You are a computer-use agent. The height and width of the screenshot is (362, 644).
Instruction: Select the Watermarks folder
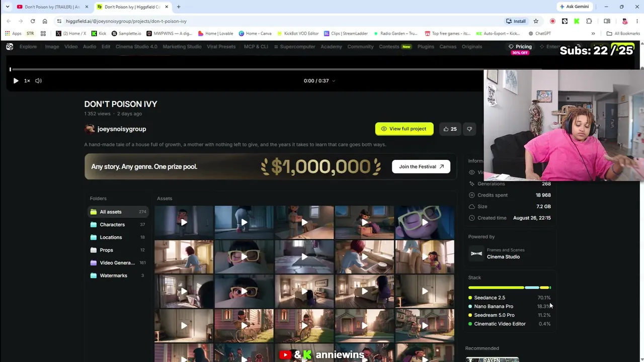point(118,276)
